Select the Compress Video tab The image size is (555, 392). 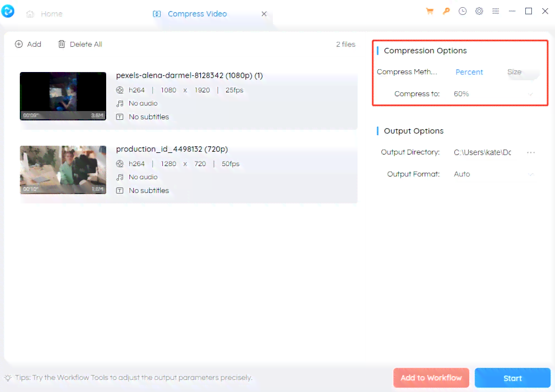197,14
